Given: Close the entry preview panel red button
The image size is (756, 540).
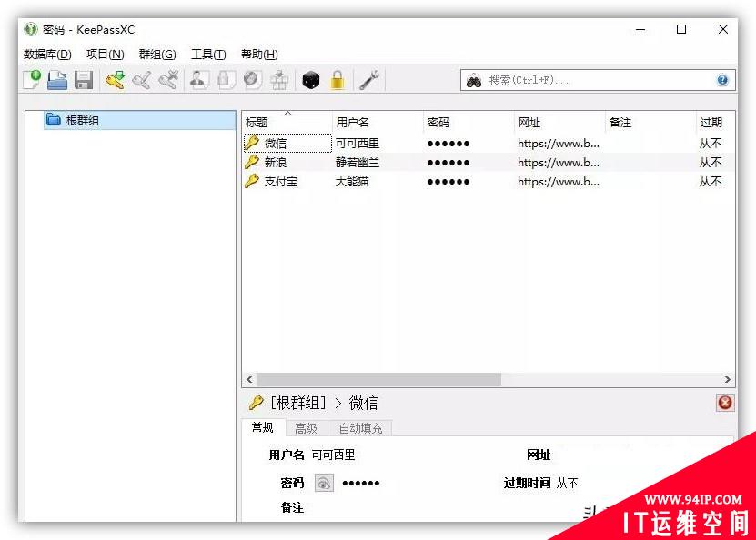Looking at the screenshot, I should [x=725, y=403].
